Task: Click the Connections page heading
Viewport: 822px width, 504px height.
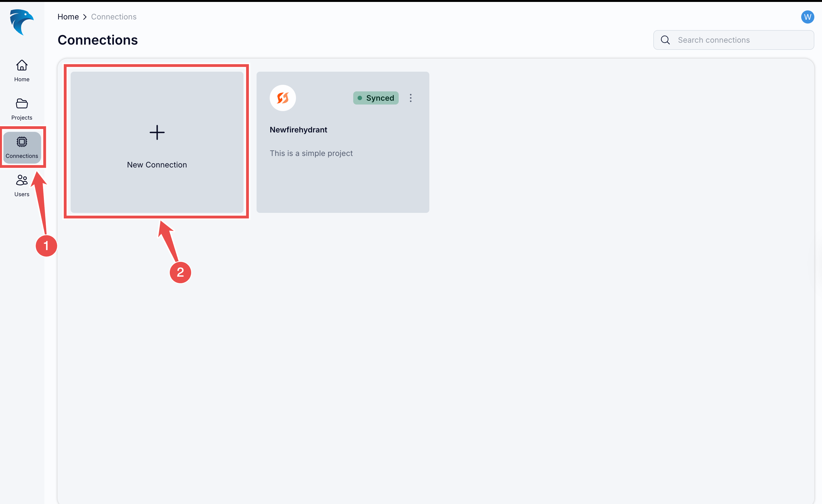Action: [97, 40]
